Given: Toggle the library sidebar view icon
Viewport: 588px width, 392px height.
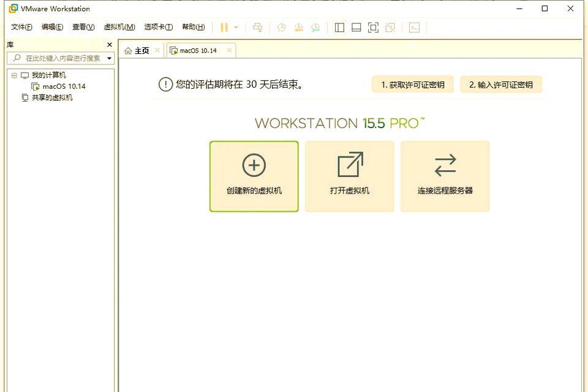Looking at the screenshot, I should point(339,28).
